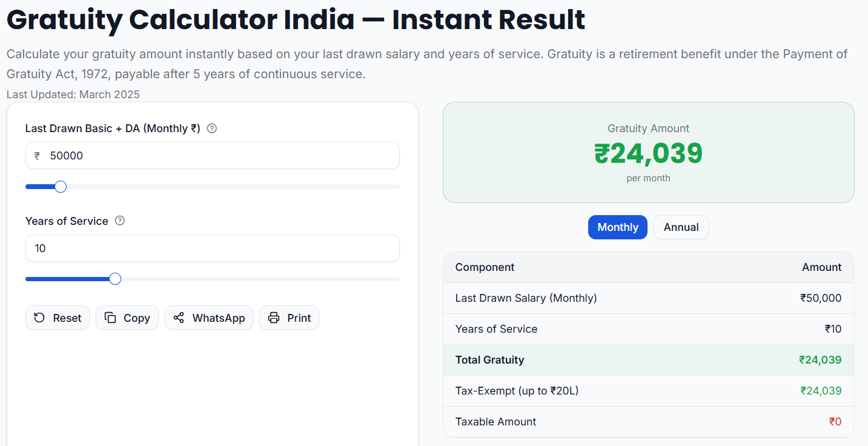Click the circular reset arrow icon
The image size is (868, 446).
[x=39, y=318]
